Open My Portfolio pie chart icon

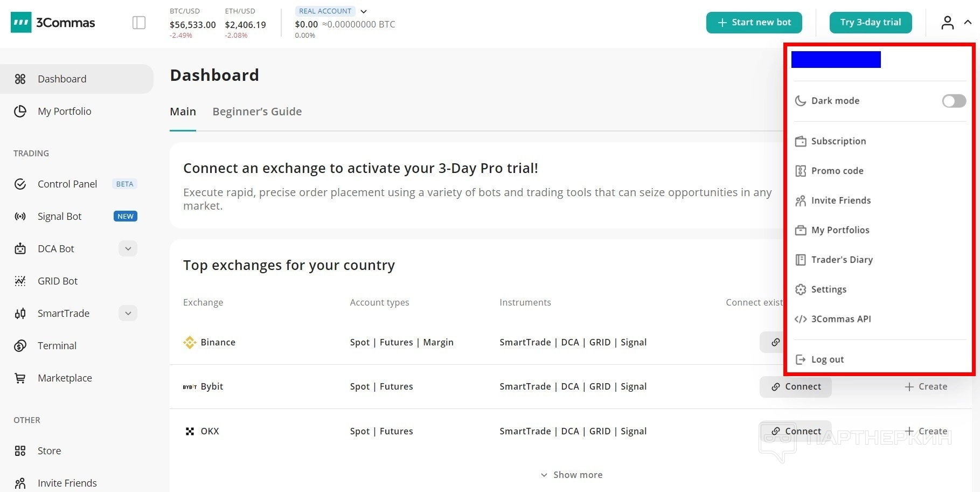coord(20,112)
